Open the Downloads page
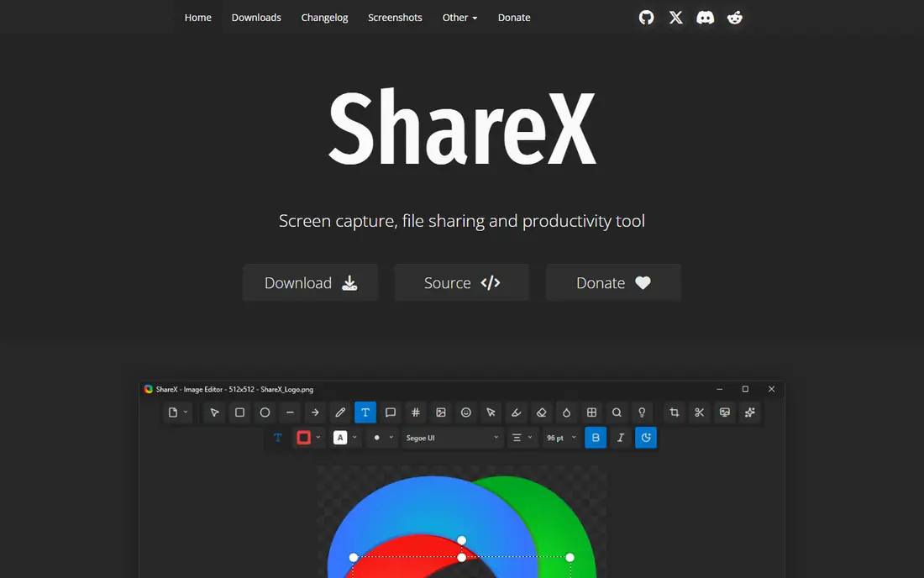The width and height of the screenshot is (924, 578). [256, 18]
